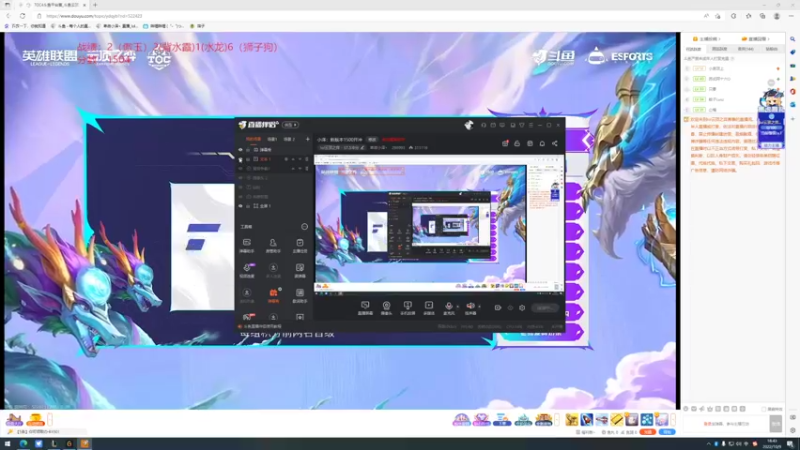Open the companion settings gear icon
Image resolution: width=800 pixels, height=450 pixels.
tap(522, 308)
